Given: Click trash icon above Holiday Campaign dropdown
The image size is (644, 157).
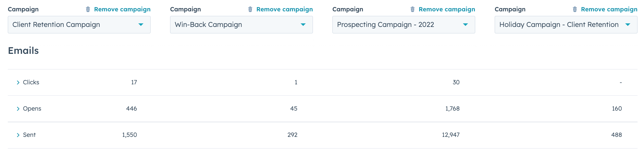Looking at the screenshot, I should [x=575, y=9].
